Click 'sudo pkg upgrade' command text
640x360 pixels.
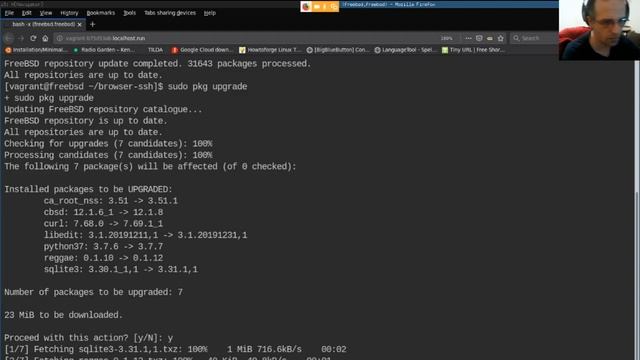[x=207, y=87]
